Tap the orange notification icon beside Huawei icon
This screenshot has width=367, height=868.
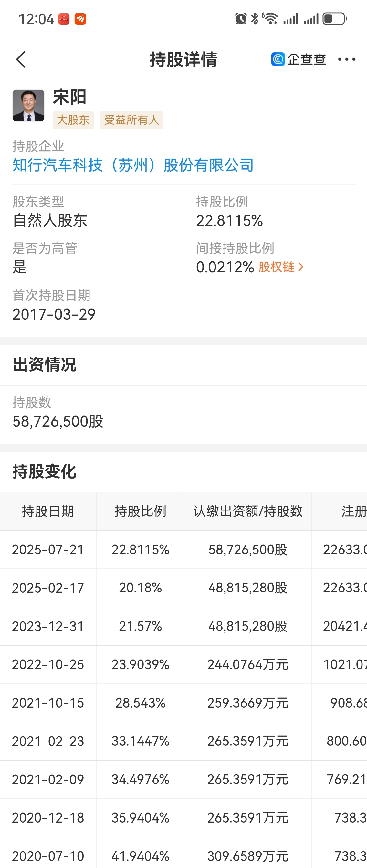coord(80,19)
